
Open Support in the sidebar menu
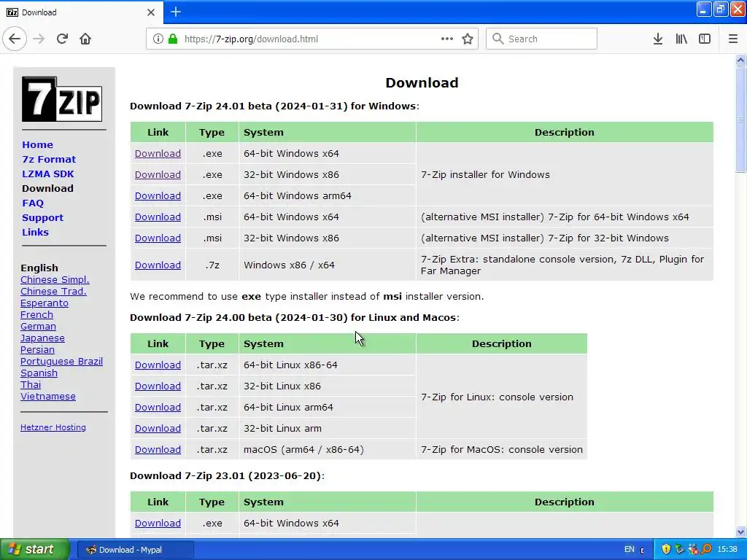click(42, 217)
